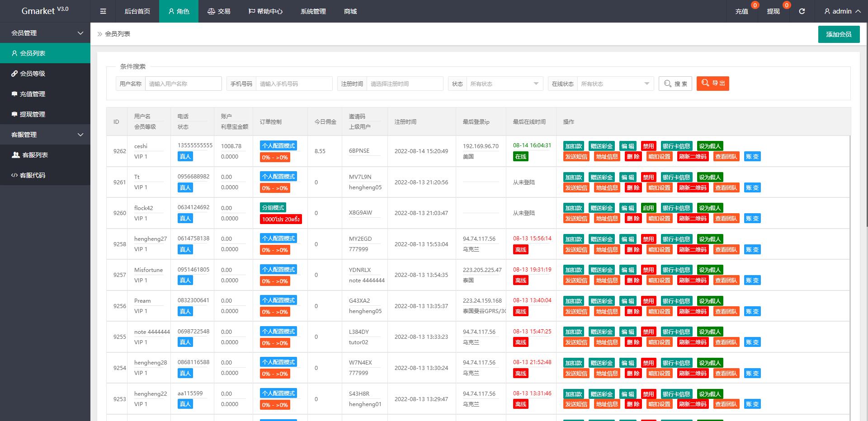Click the 注册时间 date picker field
Image resolution: width=868 pixels, height=421 pixels.
(x=404, y=84)
